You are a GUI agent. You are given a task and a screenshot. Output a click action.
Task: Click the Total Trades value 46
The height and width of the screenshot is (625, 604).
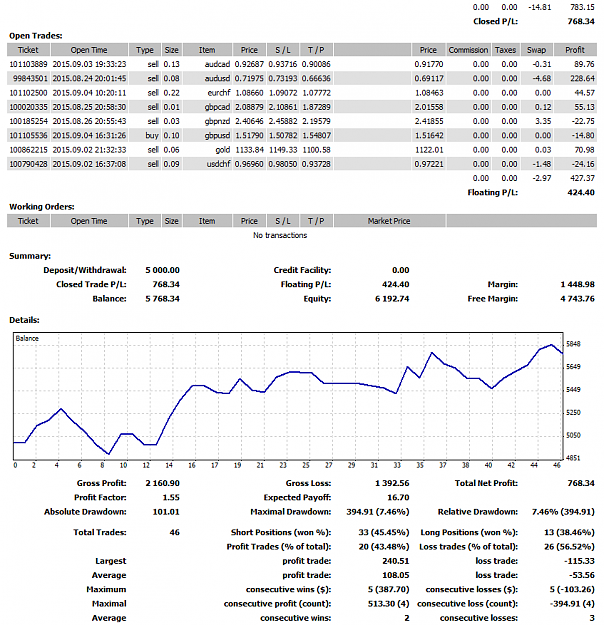point(175,533)
